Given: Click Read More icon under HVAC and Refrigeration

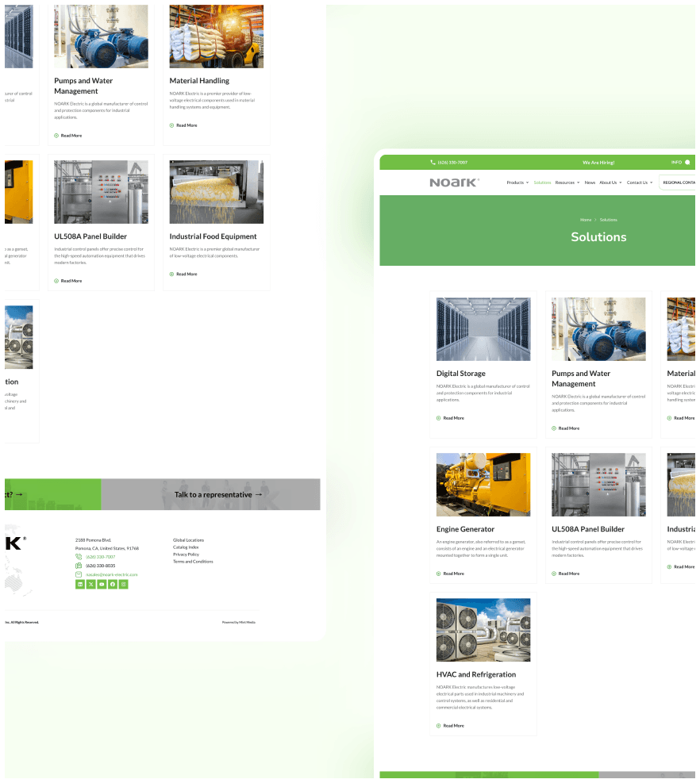Looking at the screenshot, I should [x=439, y=726].
